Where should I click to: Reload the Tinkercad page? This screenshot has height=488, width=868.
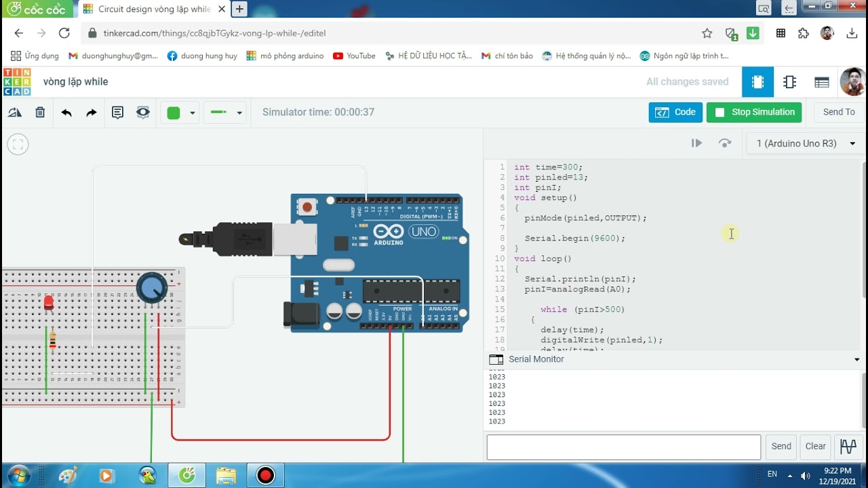tap(64, 33)
